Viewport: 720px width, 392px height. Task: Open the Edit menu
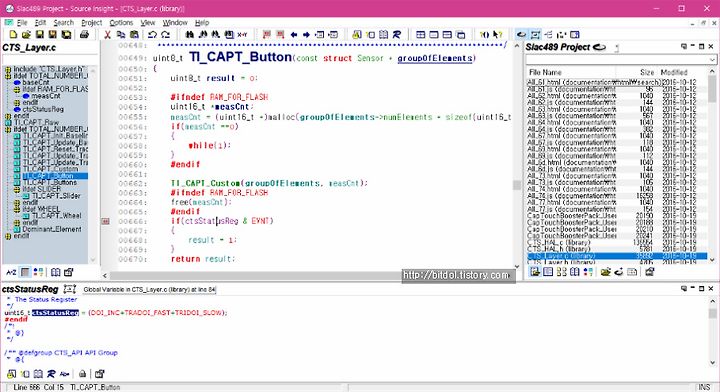point(40,22)
